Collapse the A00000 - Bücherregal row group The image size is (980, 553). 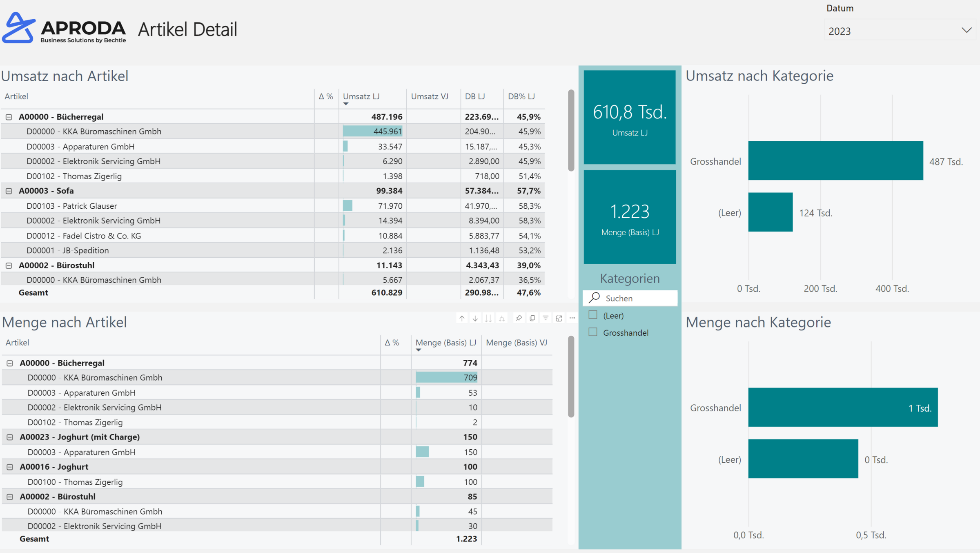pyautogui.click(x=9, y=116)
